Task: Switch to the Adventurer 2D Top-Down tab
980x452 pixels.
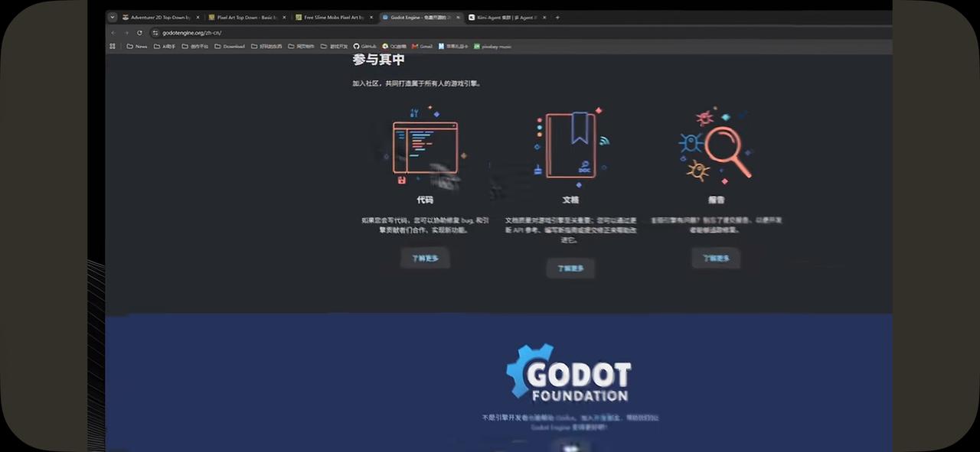Action: [x=160, y=17]
